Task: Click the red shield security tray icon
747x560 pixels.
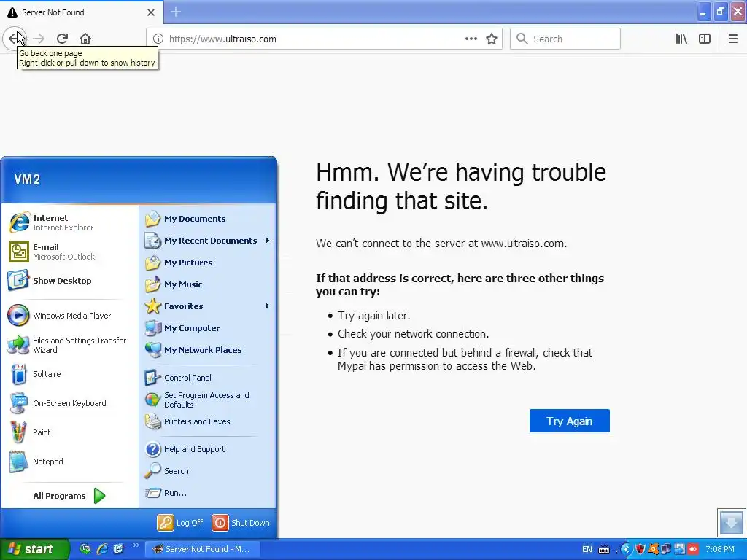Action: [x=640, y=550]
